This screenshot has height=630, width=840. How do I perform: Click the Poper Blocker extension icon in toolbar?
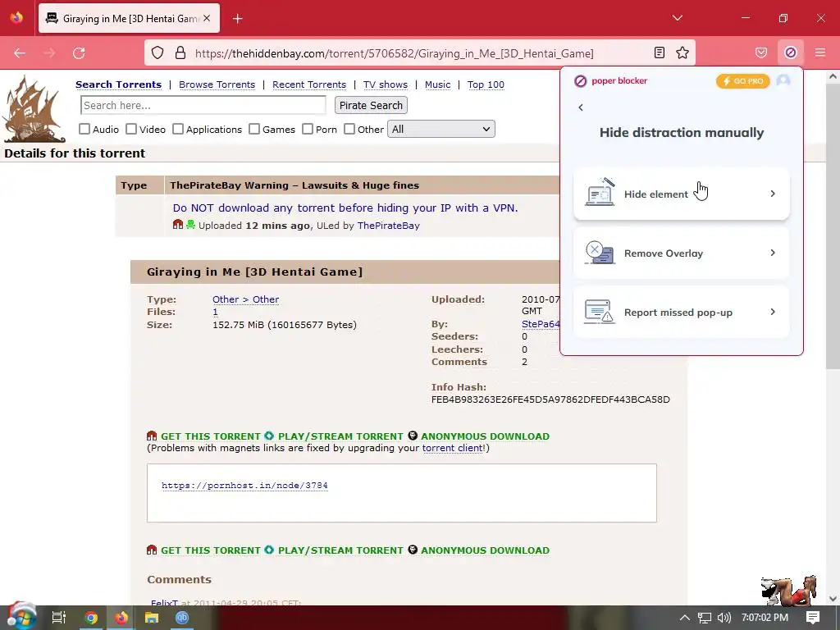click(x=791, y=52)
